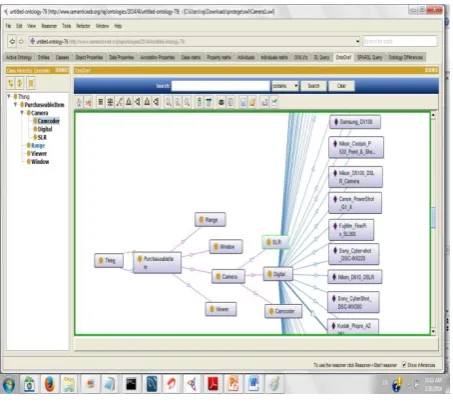This screenshot has height=418, width=453.
Task: Collapse the Camera tree node
Action: (x=22, y=113)
